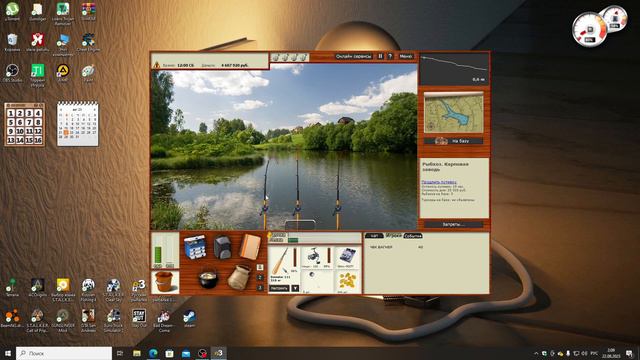Image resolution: width=640 pixels, height=360 pixels.
Task: Select rod slot number 2
Action: tap(260, 278)
